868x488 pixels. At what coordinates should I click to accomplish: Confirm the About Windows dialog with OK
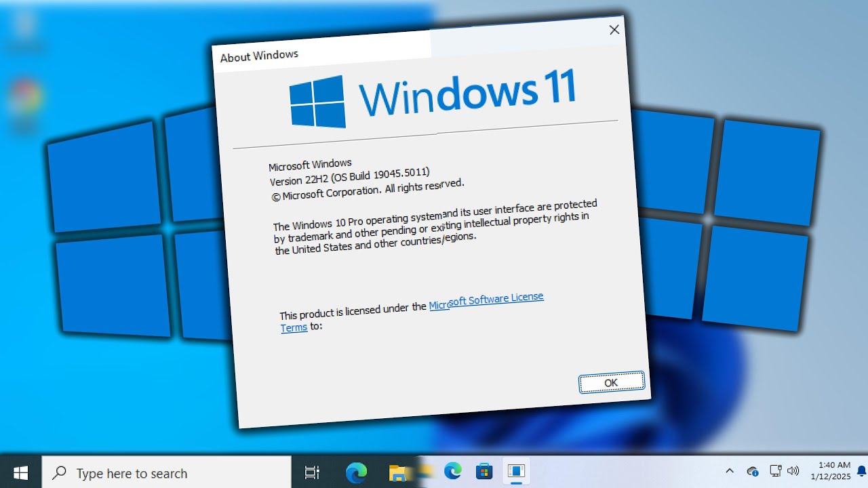click(611, 382)
